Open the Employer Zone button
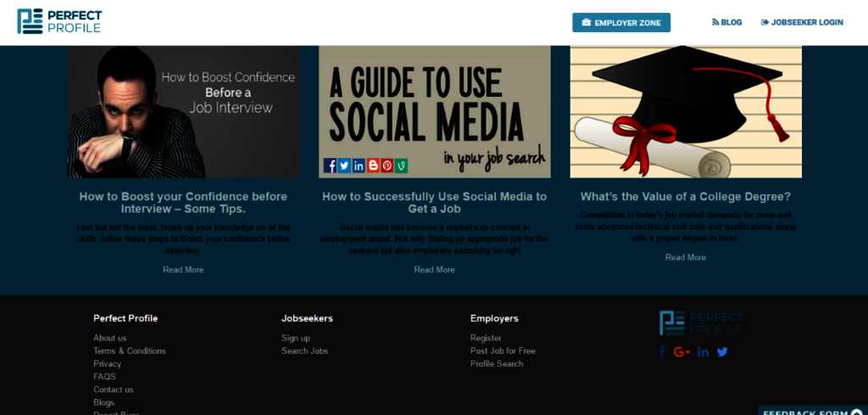 (x=621, y=23)
